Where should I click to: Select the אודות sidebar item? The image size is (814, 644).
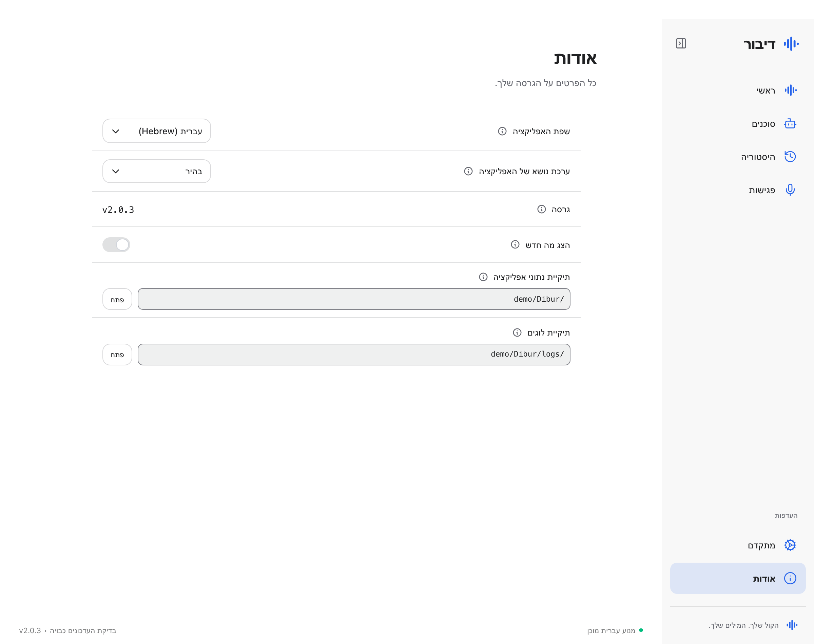[x=738, y=578]
